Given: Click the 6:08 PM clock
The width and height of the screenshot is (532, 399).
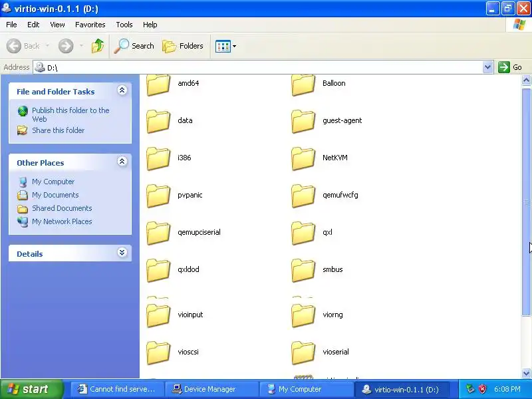Looking at the screenshot, I should click(x=507, y=389).
